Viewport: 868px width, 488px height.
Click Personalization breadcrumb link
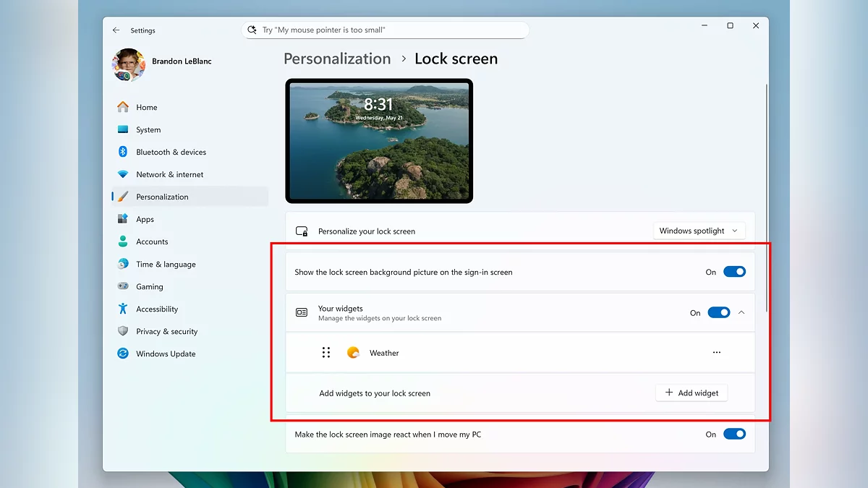[x=337, y=59]
